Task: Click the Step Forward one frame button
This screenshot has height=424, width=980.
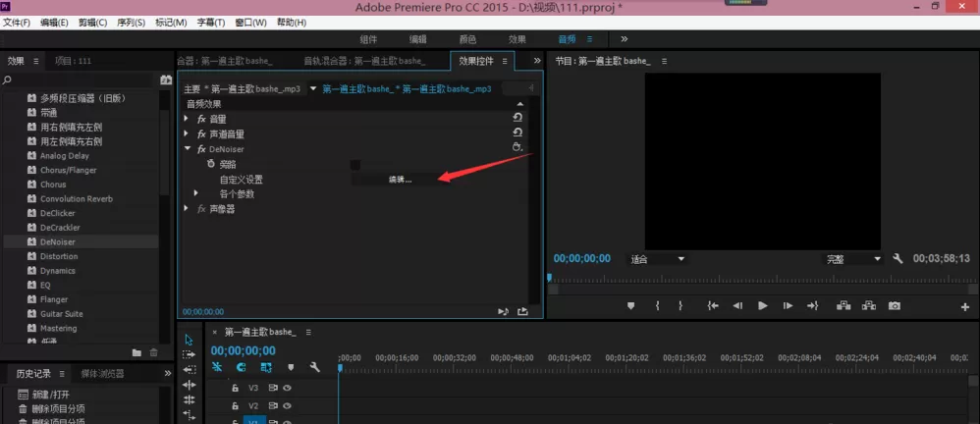Action: click(789, 306)
